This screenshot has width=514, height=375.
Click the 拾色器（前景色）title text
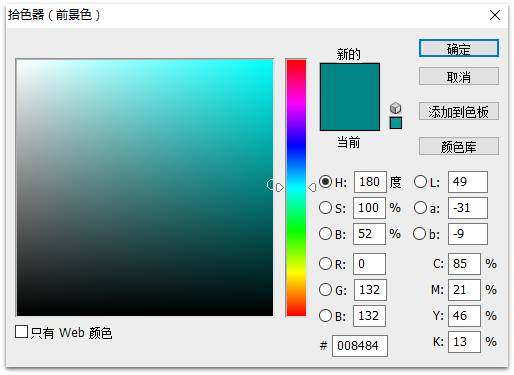coord(54,15)
